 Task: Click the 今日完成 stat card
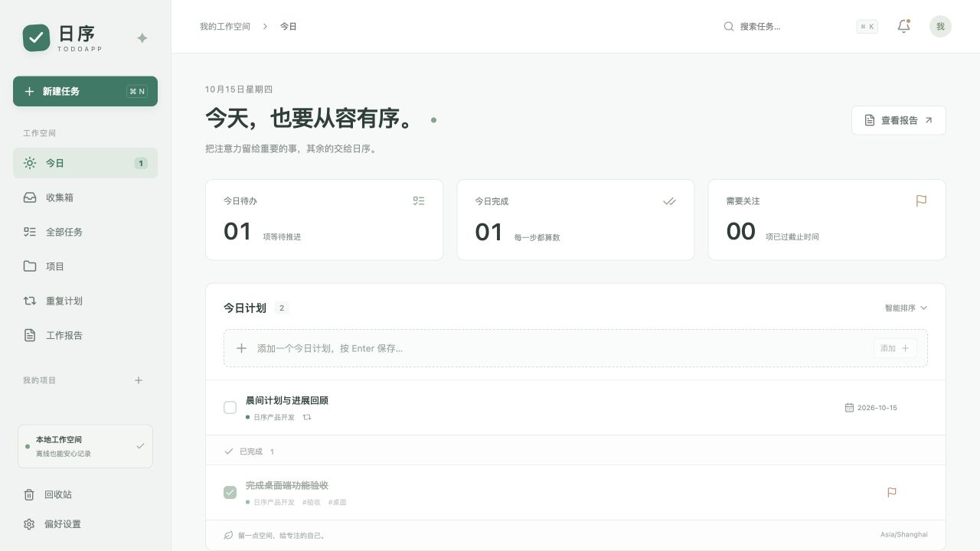pyautogui.click(x=576, y=220)
